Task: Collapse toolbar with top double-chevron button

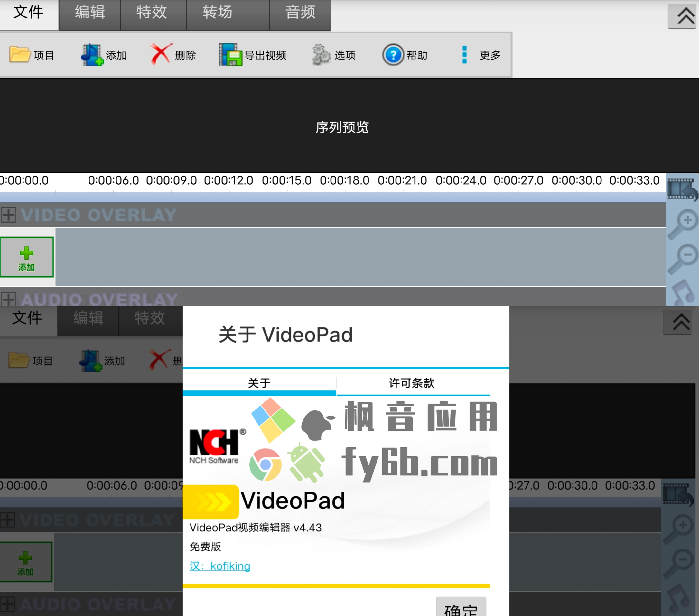Action: (x=683, y=16)
